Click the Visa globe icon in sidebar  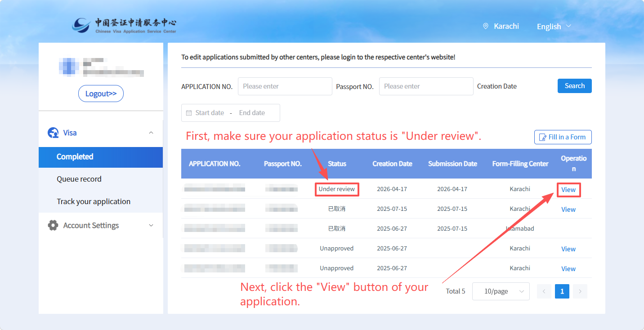53,133
